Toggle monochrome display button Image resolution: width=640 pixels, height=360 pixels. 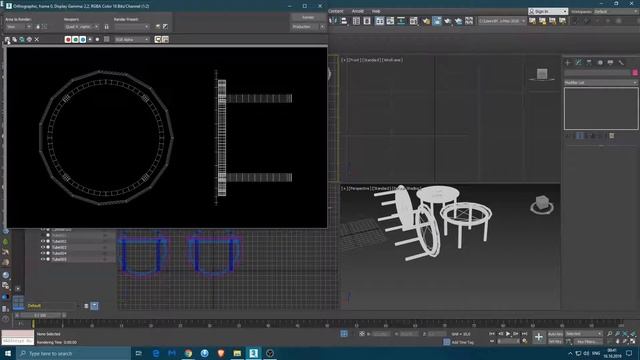[98, 39]
